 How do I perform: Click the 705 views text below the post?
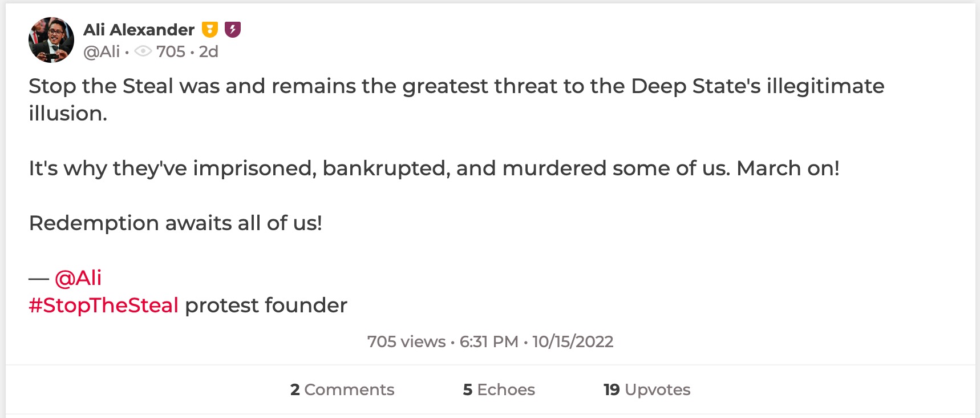406,341
